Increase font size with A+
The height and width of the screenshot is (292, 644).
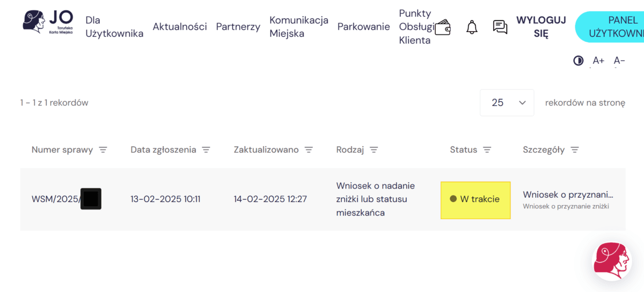(598, 61)
